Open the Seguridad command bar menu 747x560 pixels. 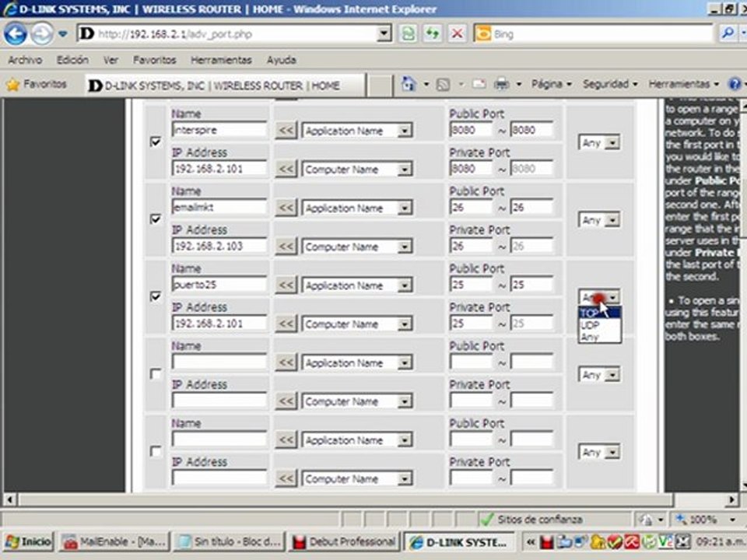pos(610,84)
